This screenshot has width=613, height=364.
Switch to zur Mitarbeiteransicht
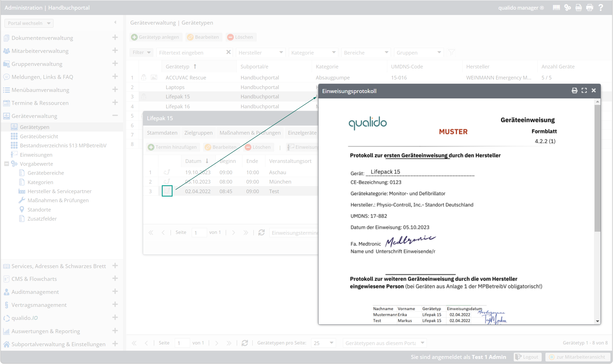pyautogui.click(x=578, y=357)
